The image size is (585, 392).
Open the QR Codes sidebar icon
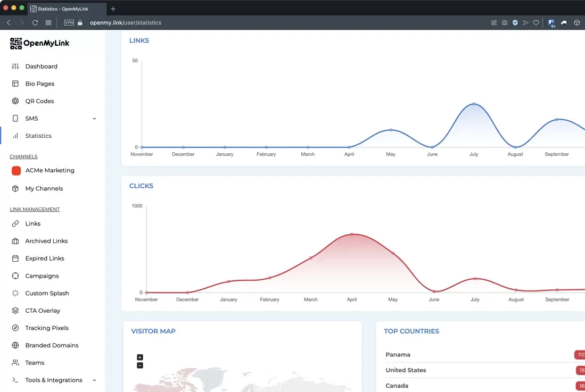[x=15, y=101]
